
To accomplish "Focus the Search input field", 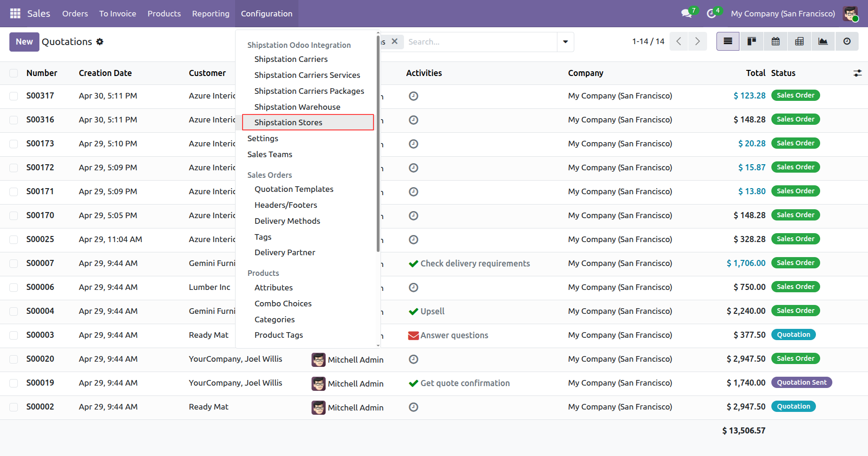I will (480, 42).
